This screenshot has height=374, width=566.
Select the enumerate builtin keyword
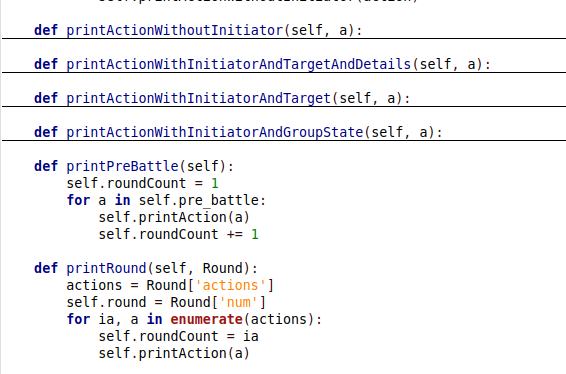[206, 319]
